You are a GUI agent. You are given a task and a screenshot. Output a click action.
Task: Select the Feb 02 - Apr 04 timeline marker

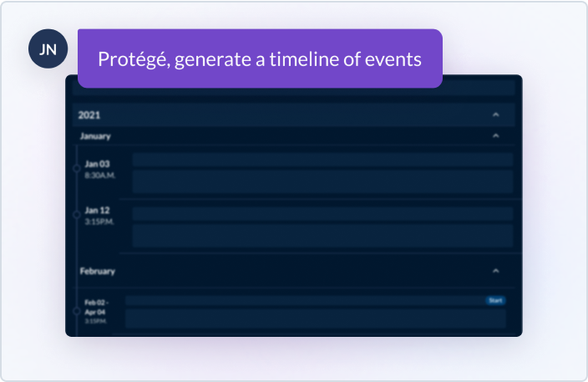pos(77,311)
